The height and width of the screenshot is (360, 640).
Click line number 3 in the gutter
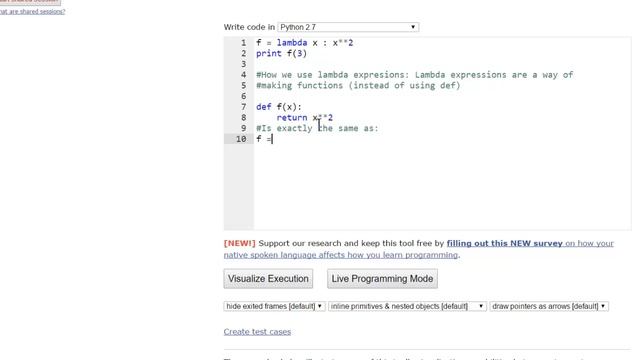[x=244, y=64]
